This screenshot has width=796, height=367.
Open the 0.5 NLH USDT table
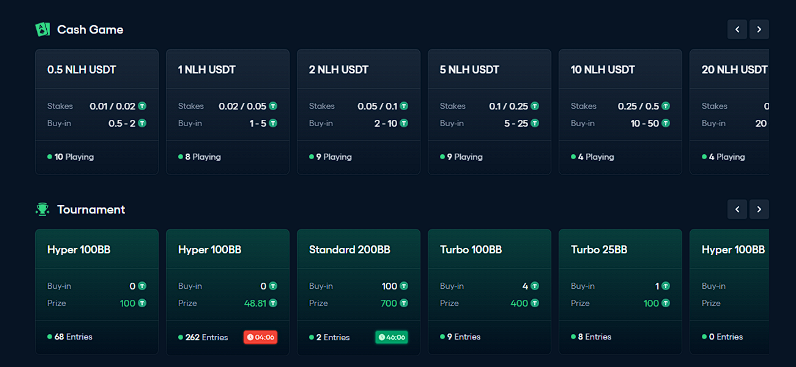click(97, 112)
